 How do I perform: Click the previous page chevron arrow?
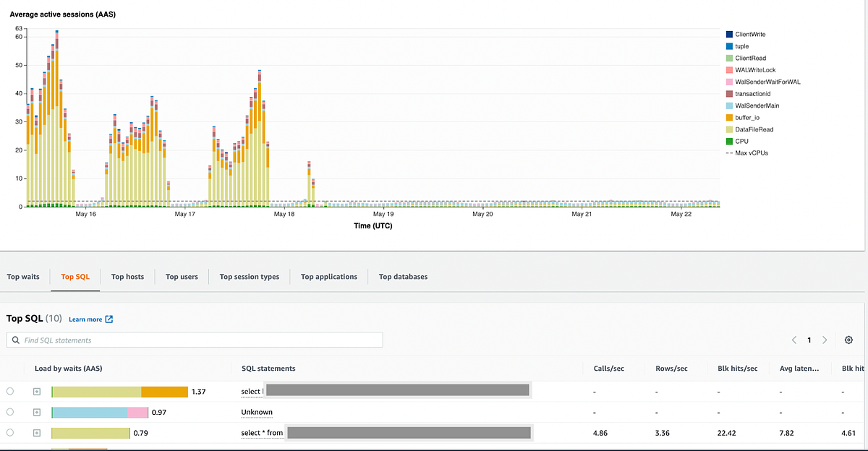point(793,340)
